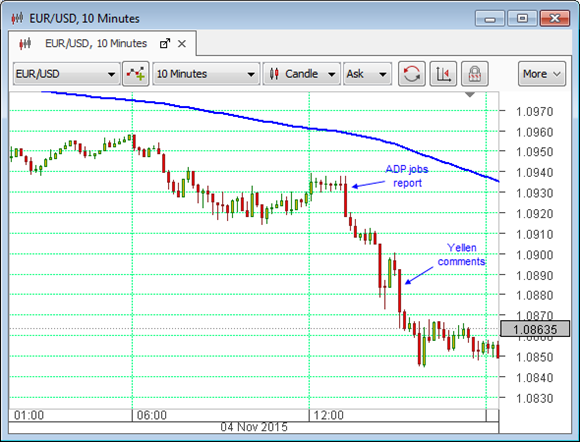
Task: Click the shift chart axis icon
Action: [443, 74]
